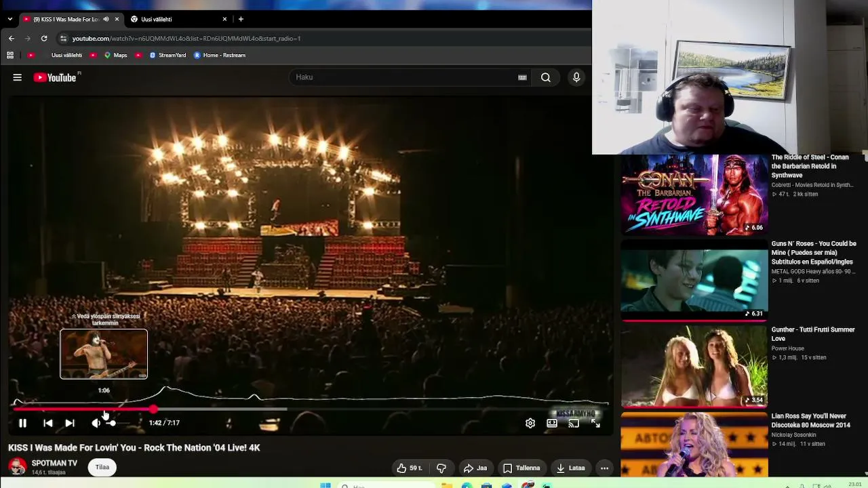
Task: Open the Home - Restream bookmark
Action: pos(220,55)
